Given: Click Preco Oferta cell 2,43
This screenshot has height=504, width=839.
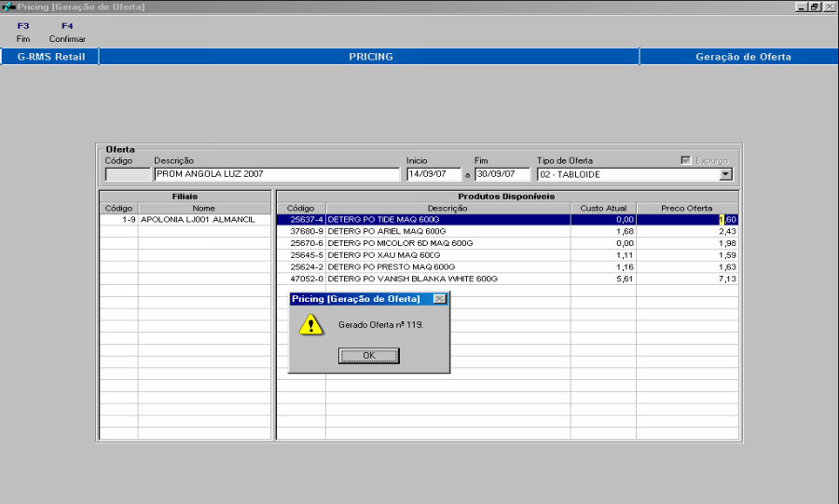Looking at the screenshot, I should [688, 231].
